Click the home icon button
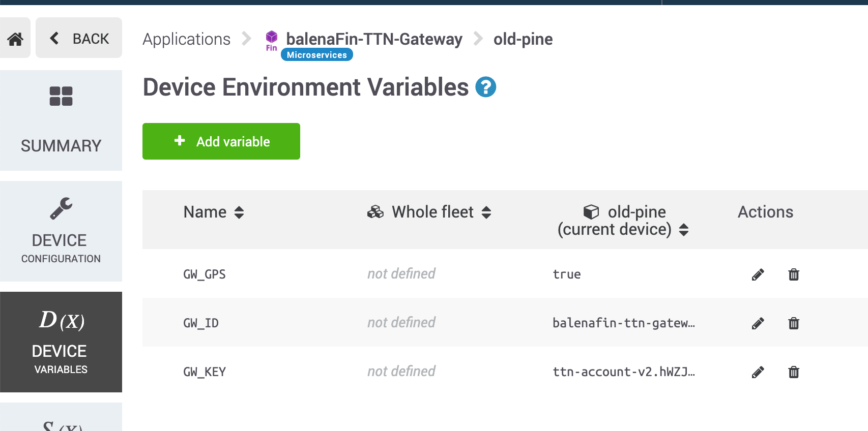The image size is (868, 431). tap(15, 38)
